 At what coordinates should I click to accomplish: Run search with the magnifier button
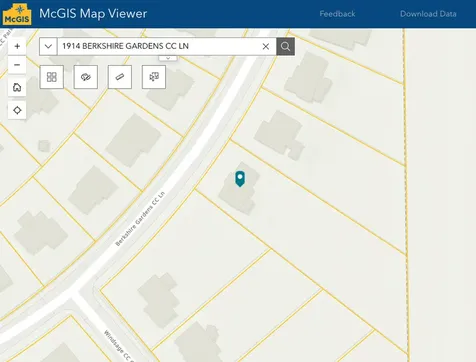[x=285, y=46]
